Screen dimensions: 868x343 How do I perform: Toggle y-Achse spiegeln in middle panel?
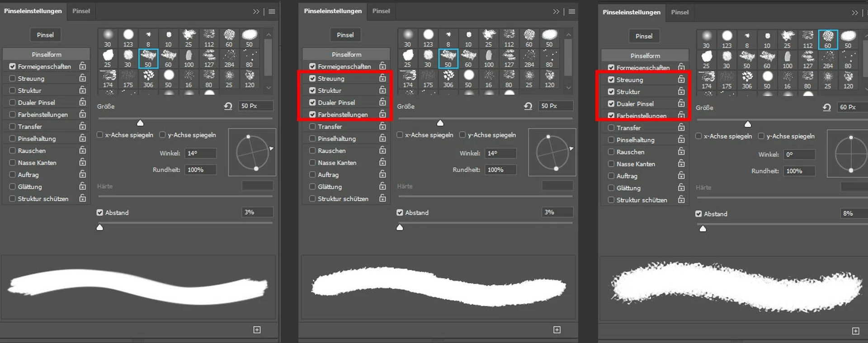click(462, 135)
